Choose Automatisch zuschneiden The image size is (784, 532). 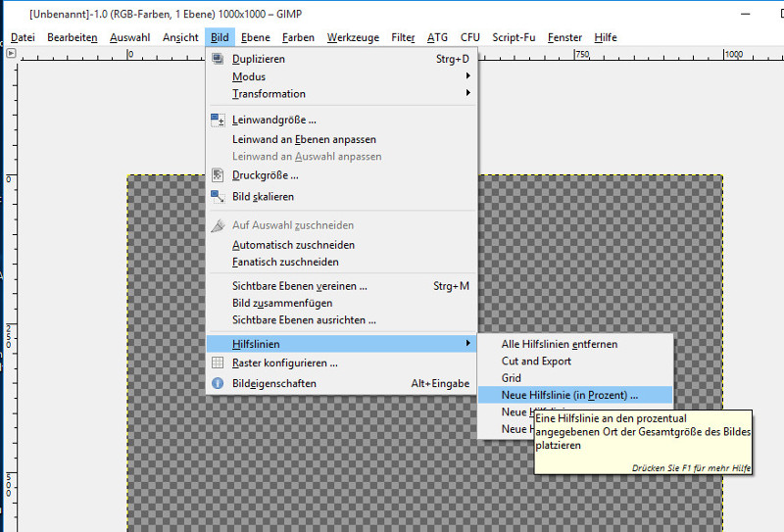tap(341, 245)
